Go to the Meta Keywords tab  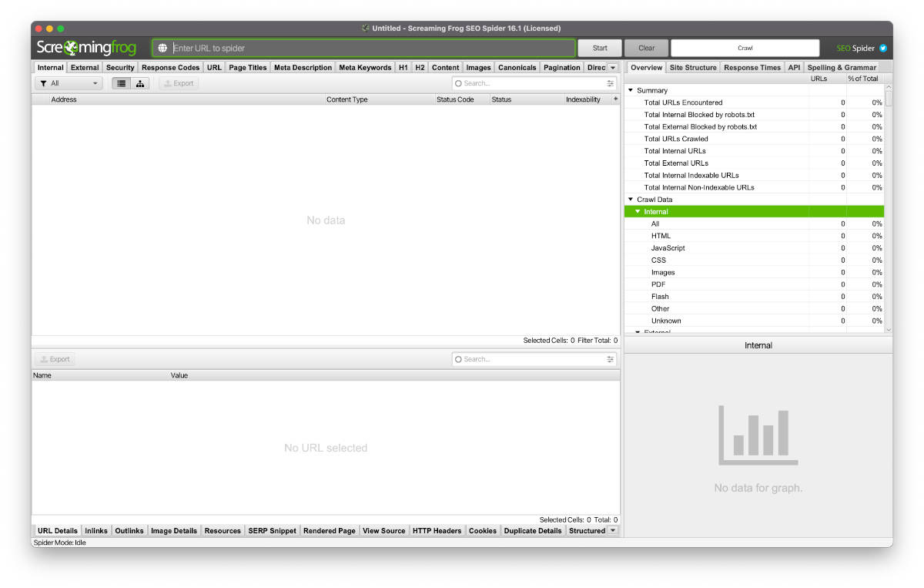click(365, 68)
